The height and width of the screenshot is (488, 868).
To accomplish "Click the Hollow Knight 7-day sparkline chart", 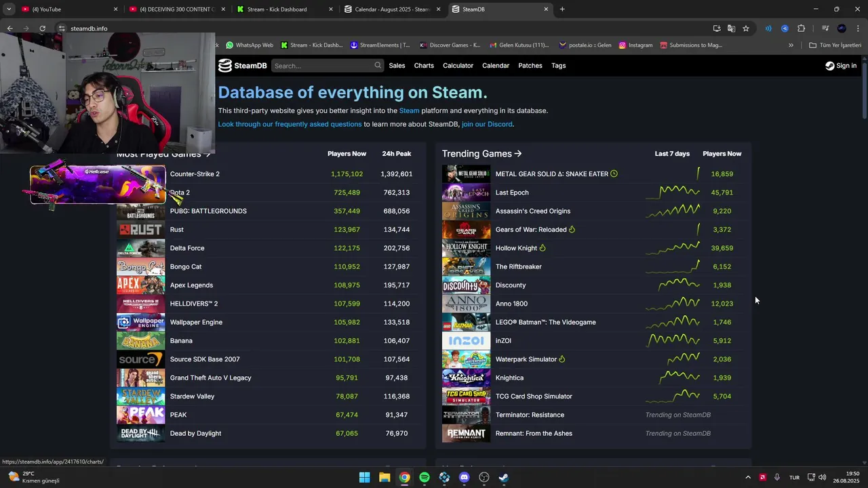I will (x=672, y=248).
